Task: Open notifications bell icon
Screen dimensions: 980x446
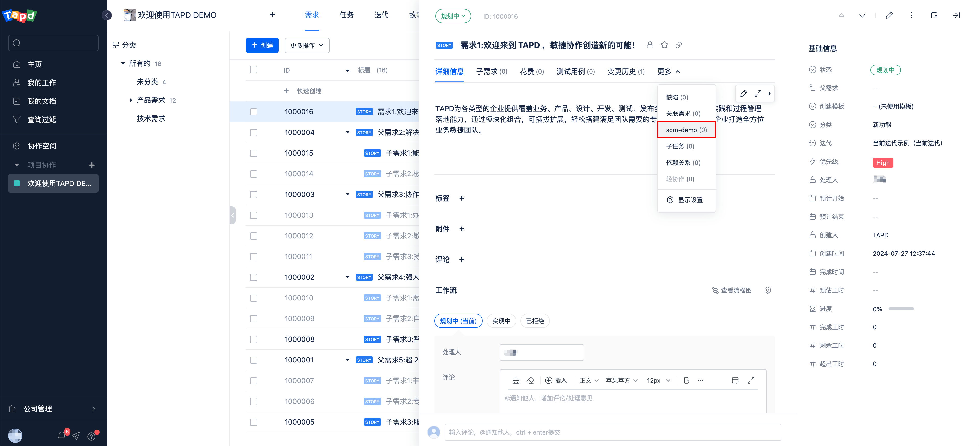Action: click(62, 435)
